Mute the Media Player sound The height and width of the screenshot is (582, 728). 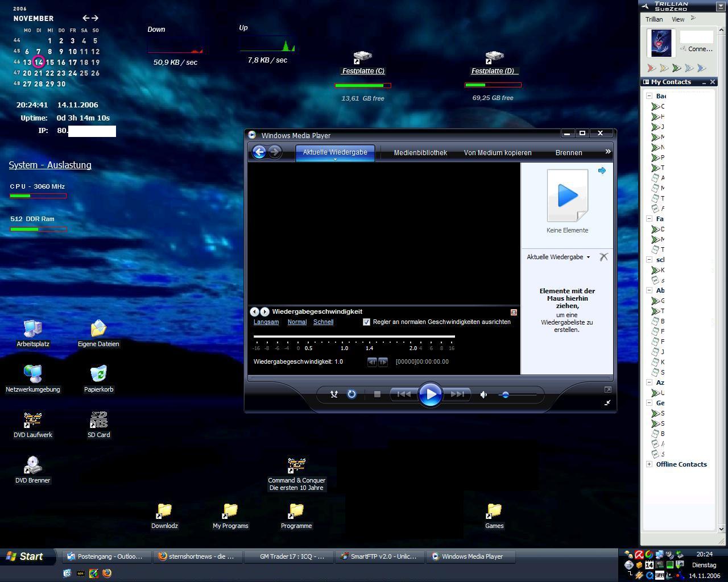[x=483, y=394]
